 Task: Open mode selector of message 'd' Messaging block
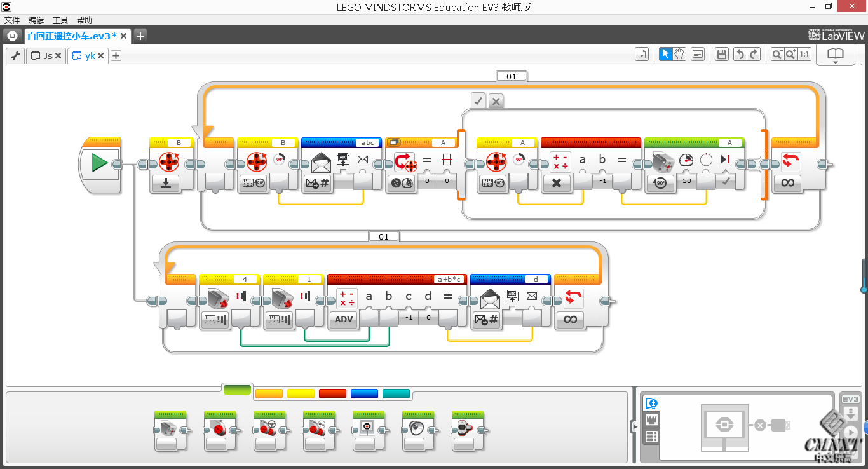pyautogui.click(x=487, y=320)
